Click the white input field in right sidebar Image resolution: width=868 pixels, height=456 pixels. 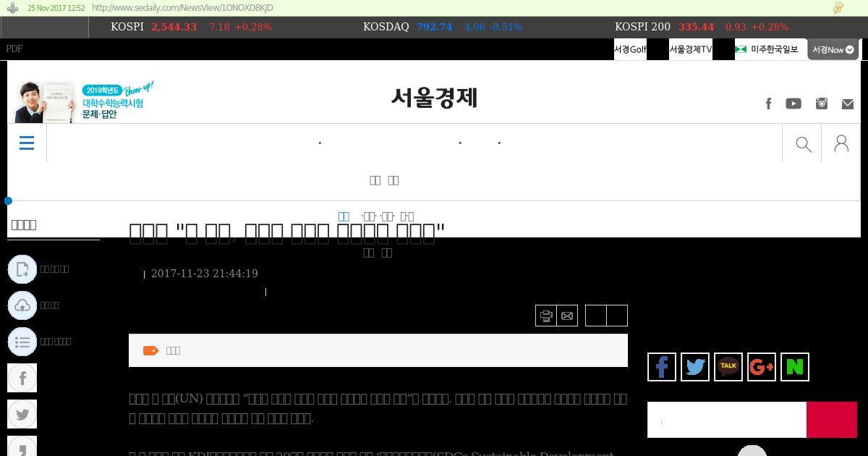pyautogui.click(x=727, y=420)
